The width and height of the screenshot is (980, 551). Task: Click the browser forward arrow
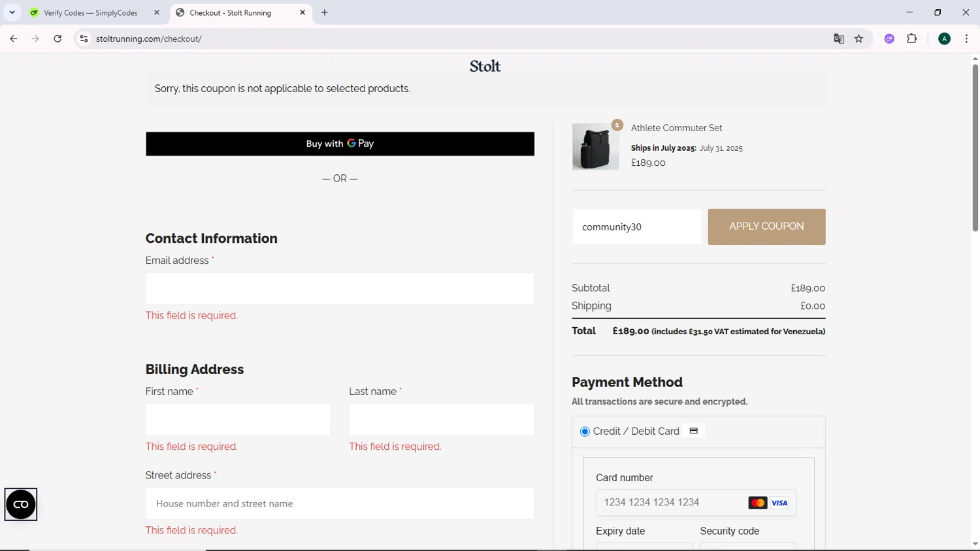click(x=35, y=39)
